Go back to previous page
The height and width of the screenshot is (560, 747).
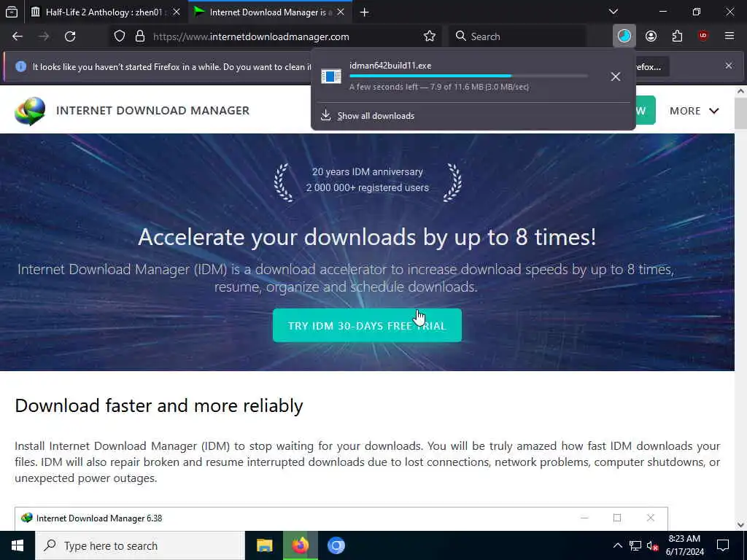pyautogui.click(x=18, y=36)
